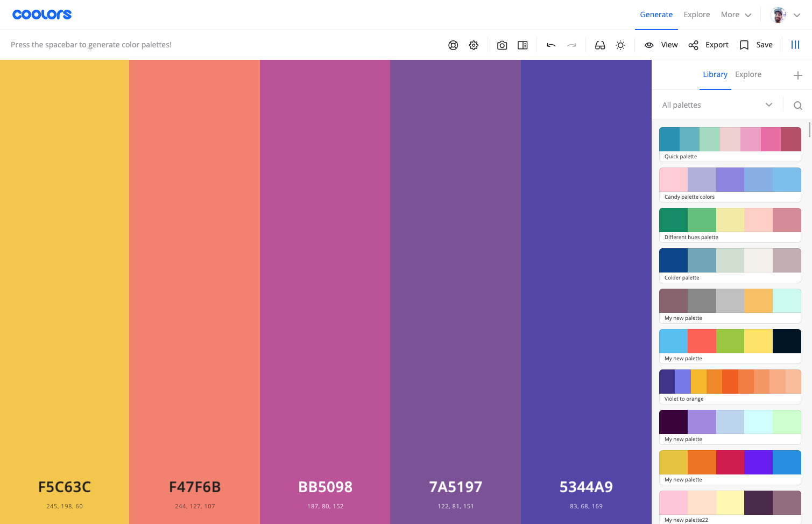Select the Generate menu item
Screen dimensions: 812x524
[656, 15]
